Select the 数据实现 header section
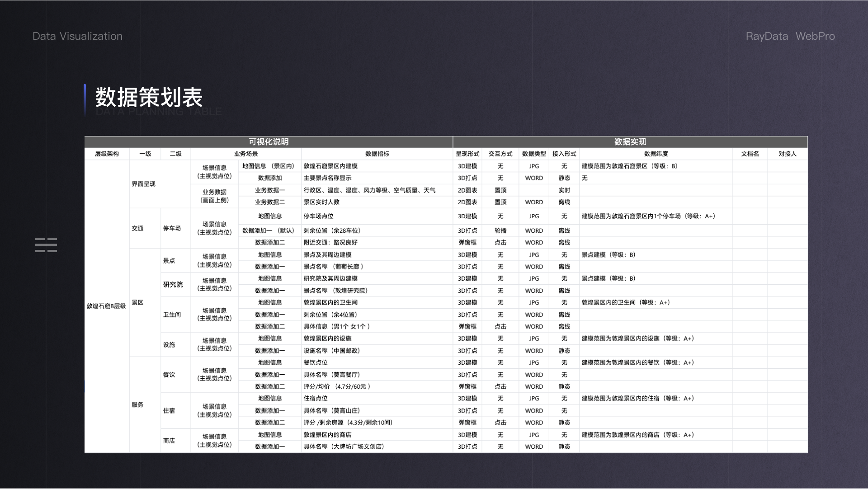The image size is (868, 489). point(630,142)
